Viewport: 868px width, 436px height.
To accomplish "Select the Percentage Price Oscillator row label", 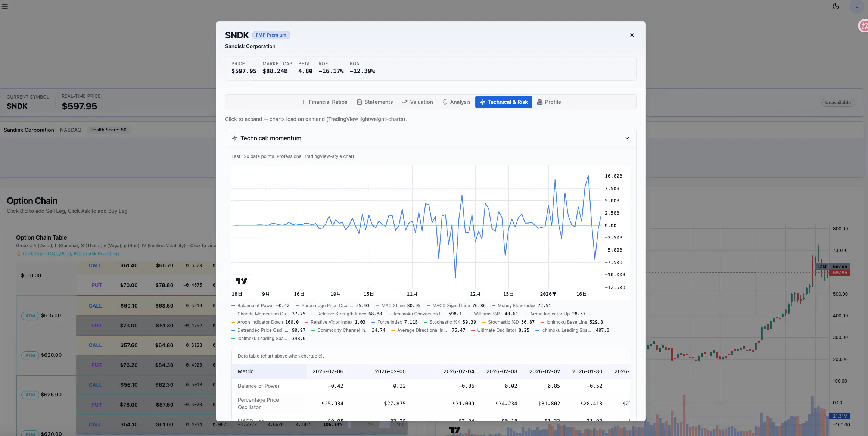I will tap(258, 404).
